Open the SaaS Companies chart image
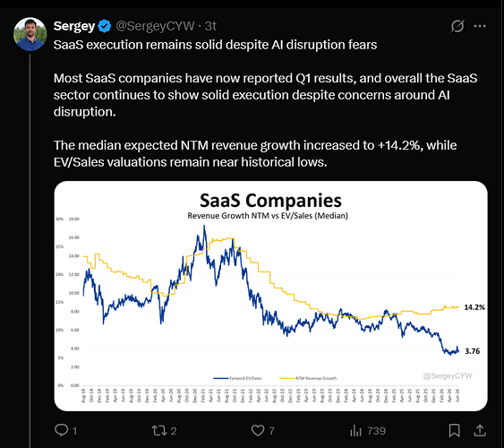504x448 pixels. coord(270,296)
